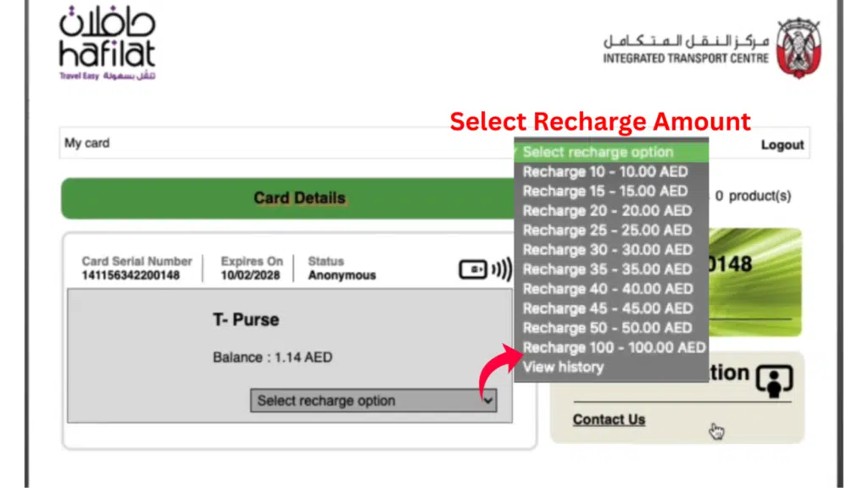Viewport: 868px width, 488px height.
Task: Open the Contact Us link
Action: coord(609,419)
